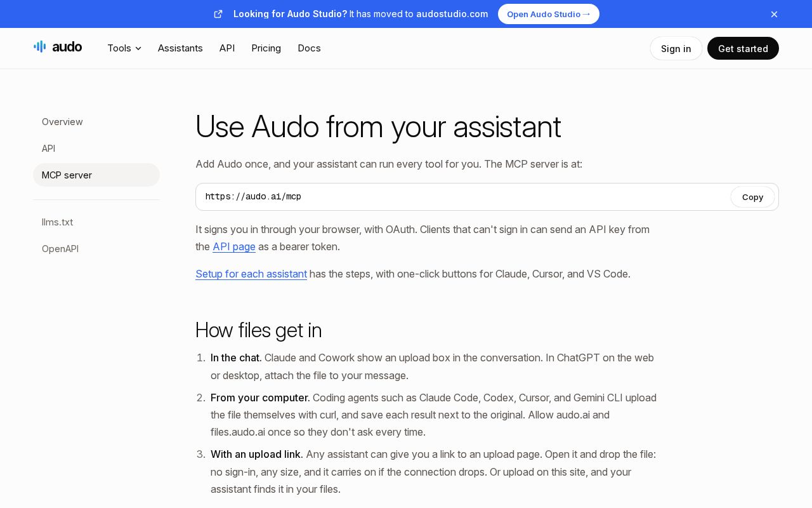Click the 'From your computer.' list label
The height and width of the screenshot is (508, 812).
(x=260, y=398)
